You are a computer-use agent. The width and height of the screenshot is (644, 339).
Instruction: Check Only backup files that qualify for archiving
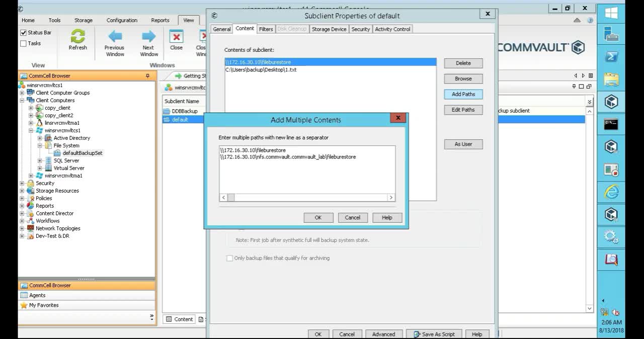click(x=229, y=258)
